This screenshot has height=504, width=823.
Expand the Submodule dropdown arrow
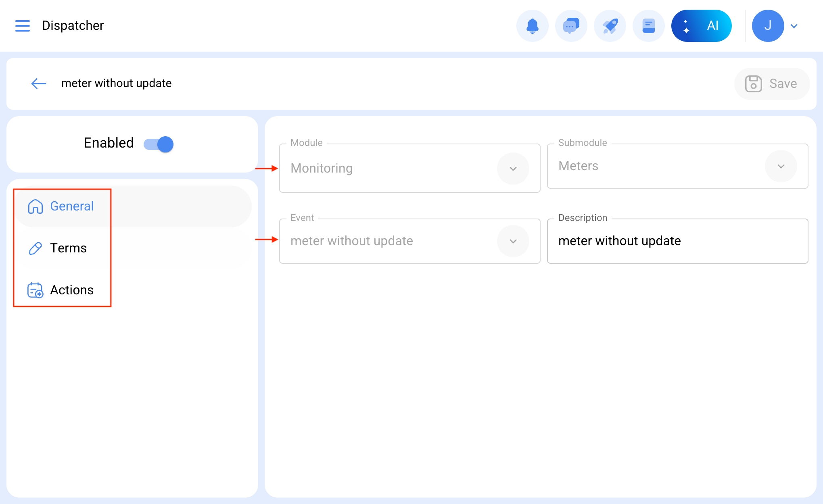781,166
